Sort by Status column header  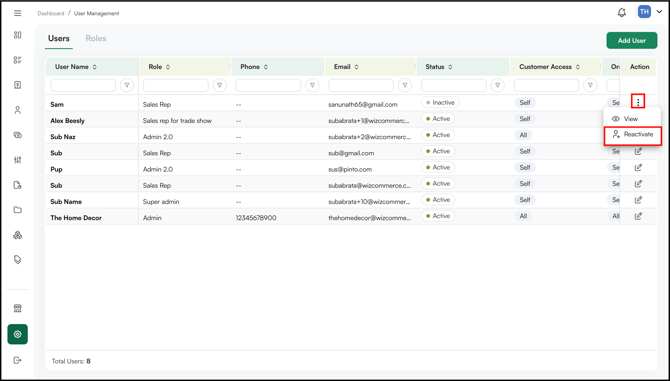coord(450,67)
